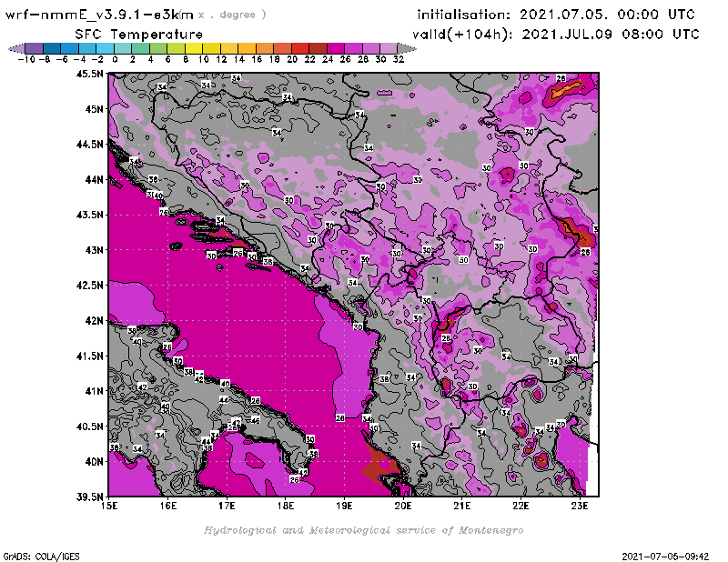The width and height of the screenshot is (728, 562).
Task: Click the legend value 32
Action: pyautogui.click(x=399, y=59)
